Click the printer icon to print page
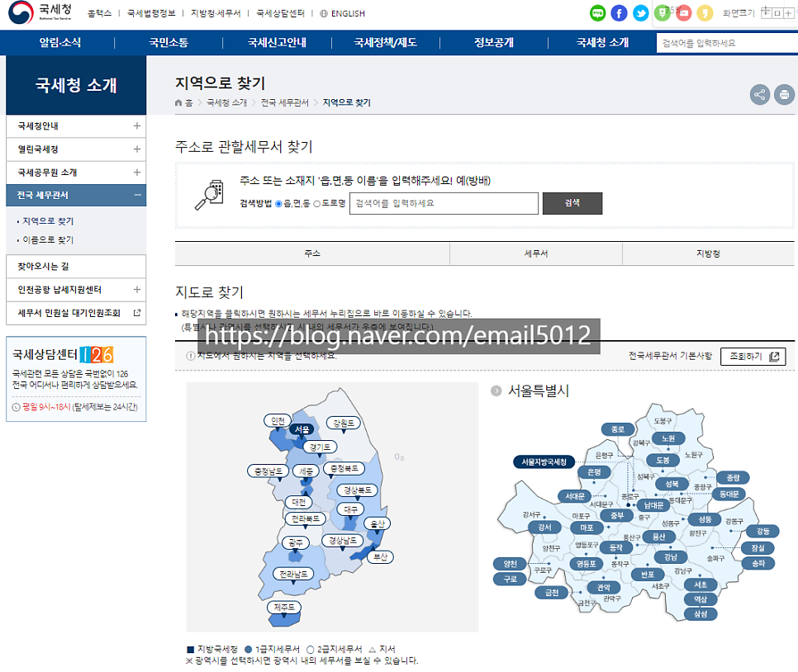798x672 pixels. tap(783, 95)
